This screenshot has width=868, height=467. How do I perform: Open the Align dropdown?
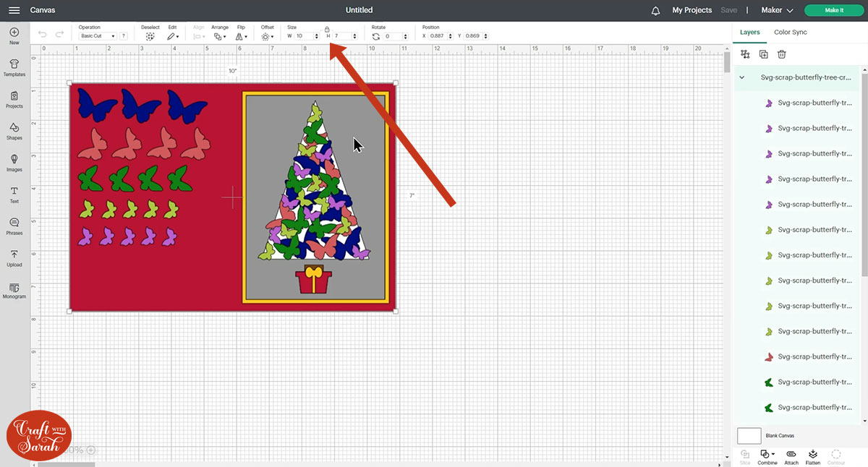tap(199, 36)
